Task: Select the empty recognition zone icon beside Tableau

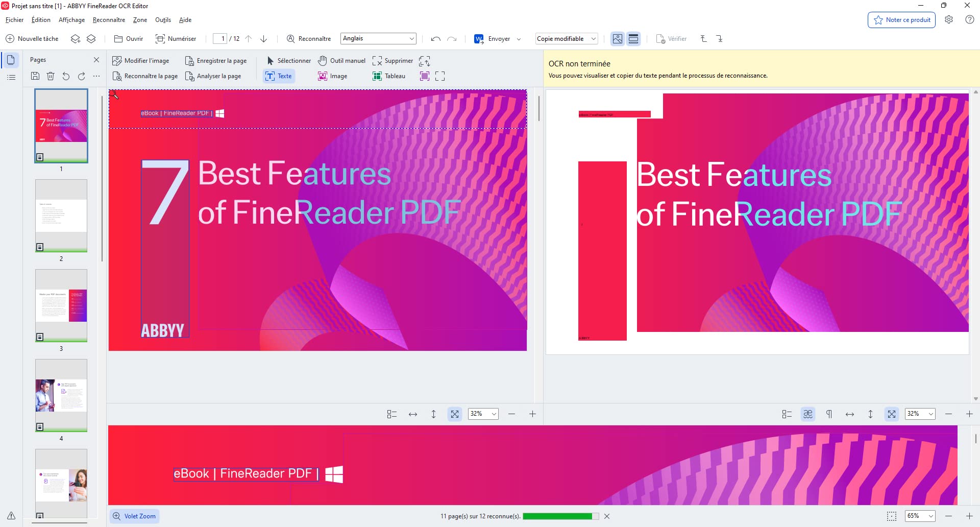Action: 440,76
